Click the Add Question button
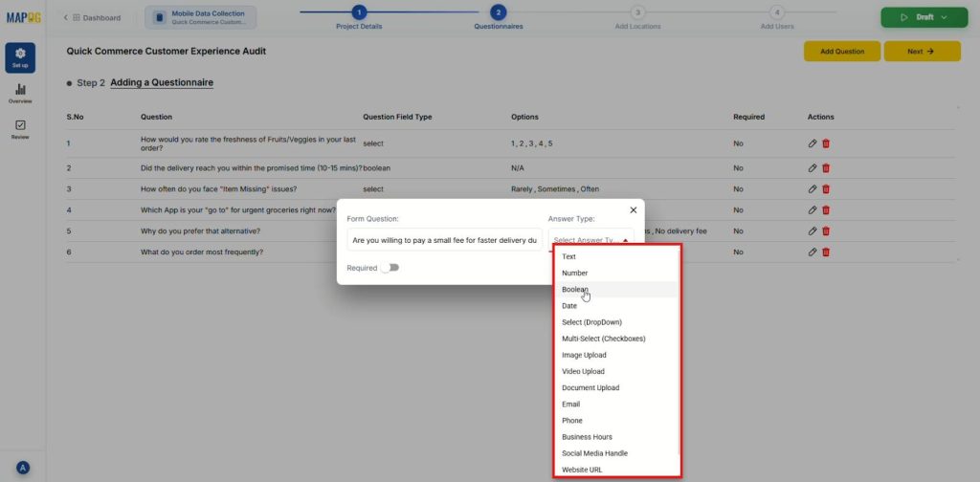The image size is (980, 482). coord(842,52)
